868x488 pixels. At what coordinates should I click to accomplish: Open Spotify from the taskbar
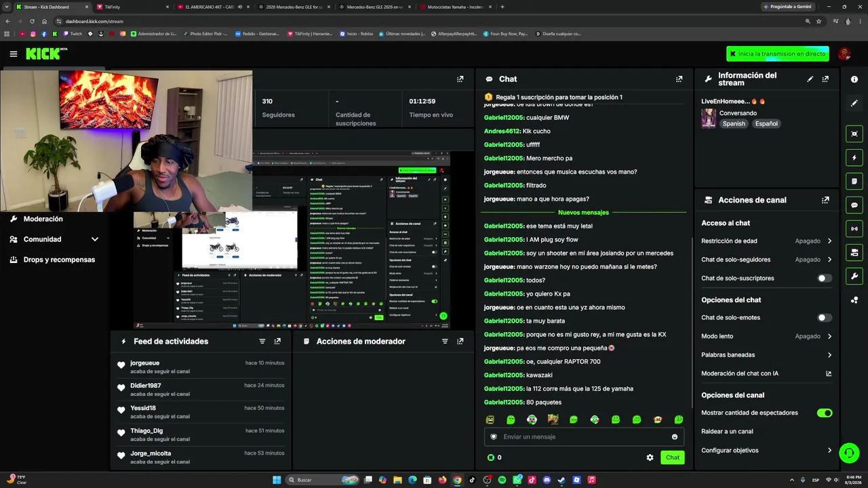502,480
